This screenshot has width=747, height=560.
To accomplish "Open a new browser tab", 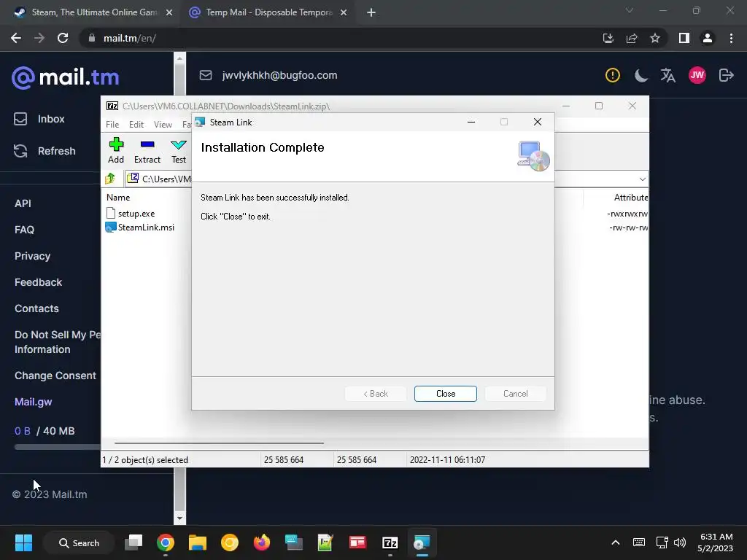I will [371, 13].
